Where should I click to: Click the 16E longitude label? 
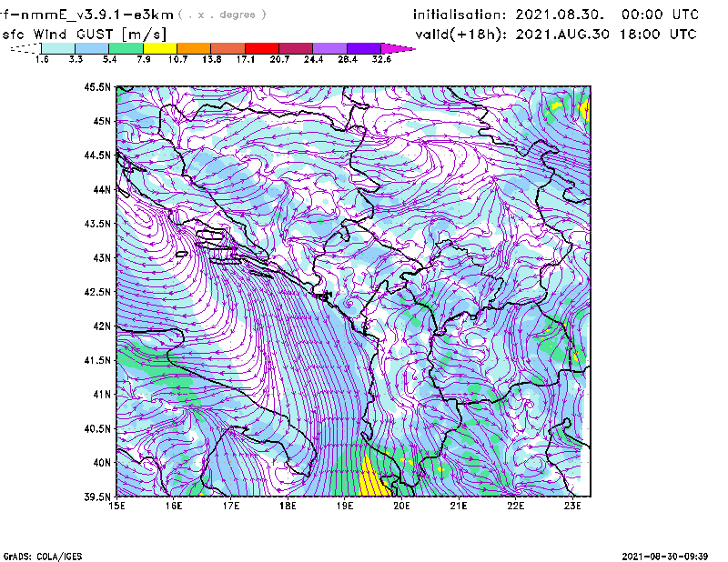pos(174,506)
